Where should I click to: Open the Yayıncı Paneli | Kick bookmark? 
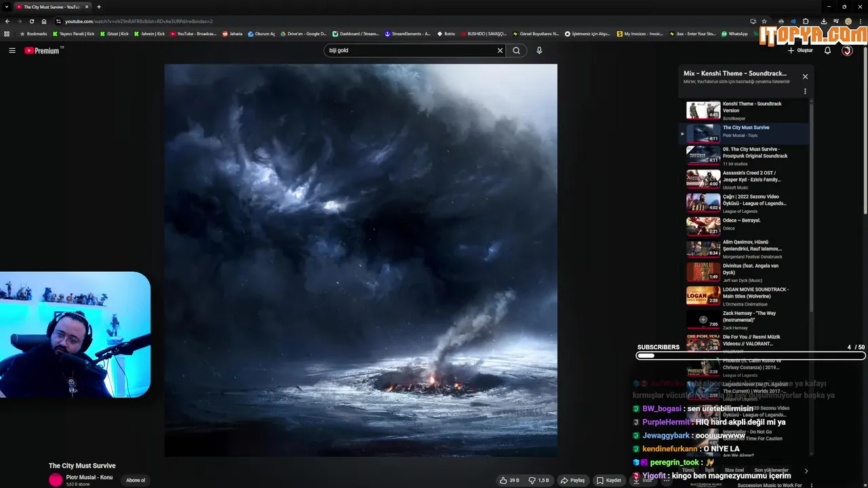click(x=74, y=33)
